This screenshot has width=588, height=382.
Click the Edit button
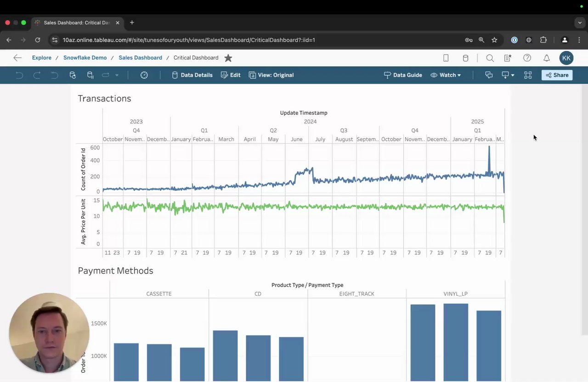click(231, 75)
